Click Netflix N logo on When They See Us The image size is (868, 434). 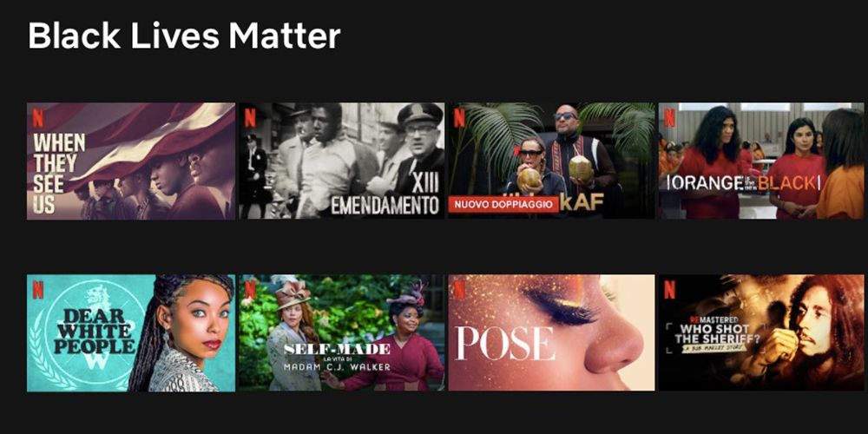(37, 118)
